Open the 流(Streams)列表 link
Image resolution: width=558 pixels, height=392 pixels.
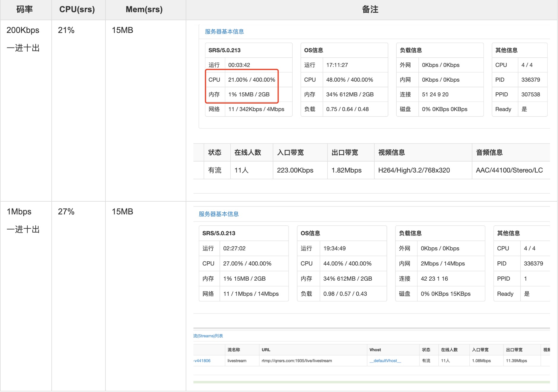point(208,336)
